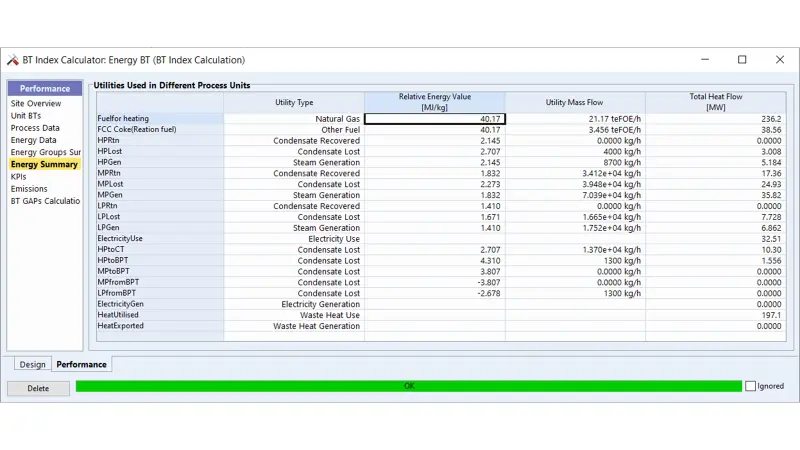Select the 'Fuelfor heating' row label

tap(160, 118)
